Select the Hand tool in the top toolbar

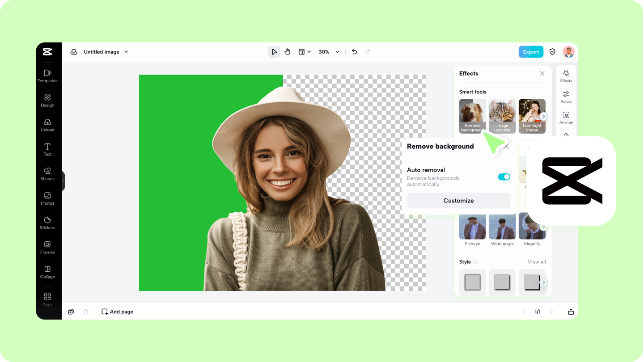[x=287, y=51]
